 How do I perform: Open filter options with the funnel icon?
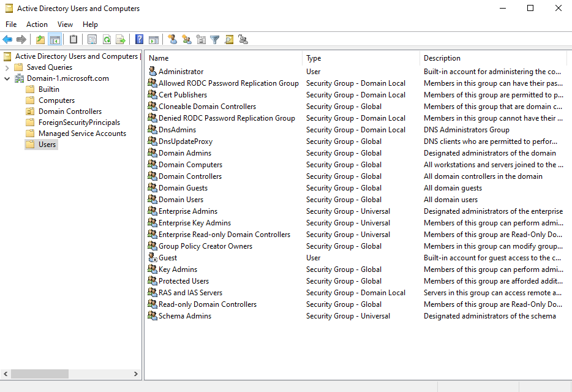[214, 39]
